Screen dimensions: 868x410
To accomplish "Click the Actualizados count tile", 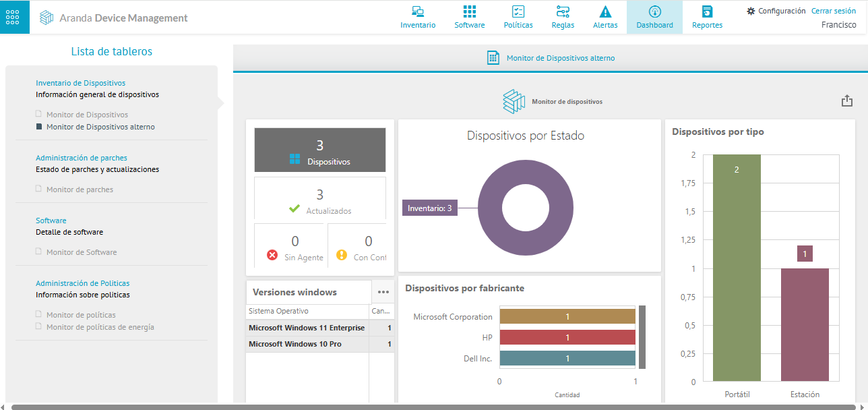I will click(320, 200).
